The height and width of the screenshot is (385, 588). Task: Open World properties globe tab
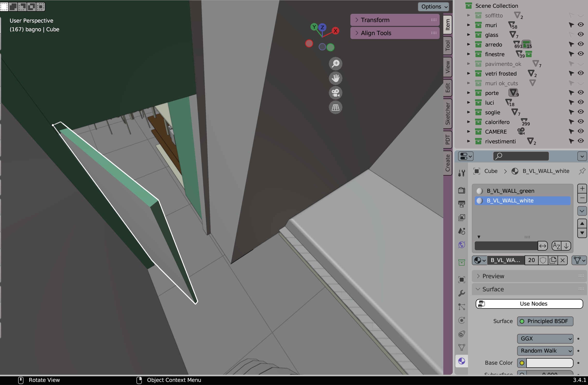pyautogui.click(x=461, y=245)
